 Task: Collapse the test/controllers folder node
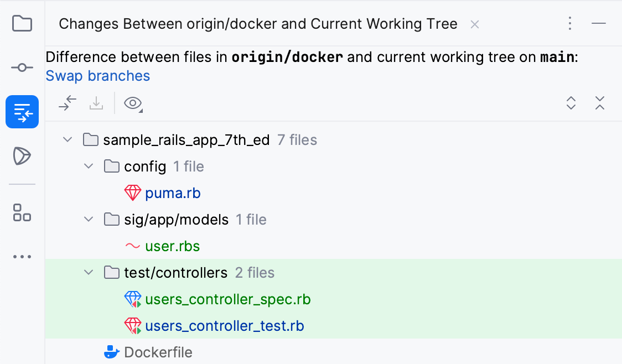coord(88,272)
